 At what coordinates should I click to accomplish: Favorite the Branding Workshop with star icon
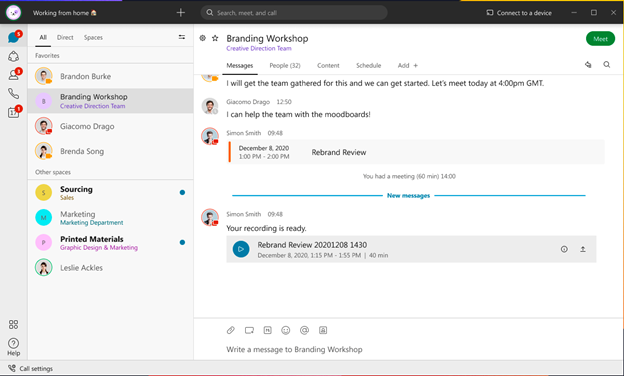pyautogui.click(x=215, y=38)
